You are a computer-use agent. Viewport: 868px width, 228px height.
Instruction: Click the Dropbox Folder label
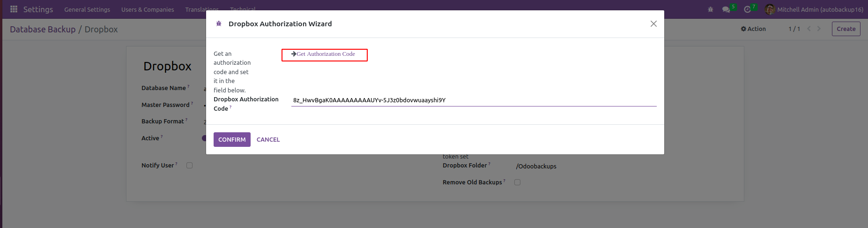[465, 165]
